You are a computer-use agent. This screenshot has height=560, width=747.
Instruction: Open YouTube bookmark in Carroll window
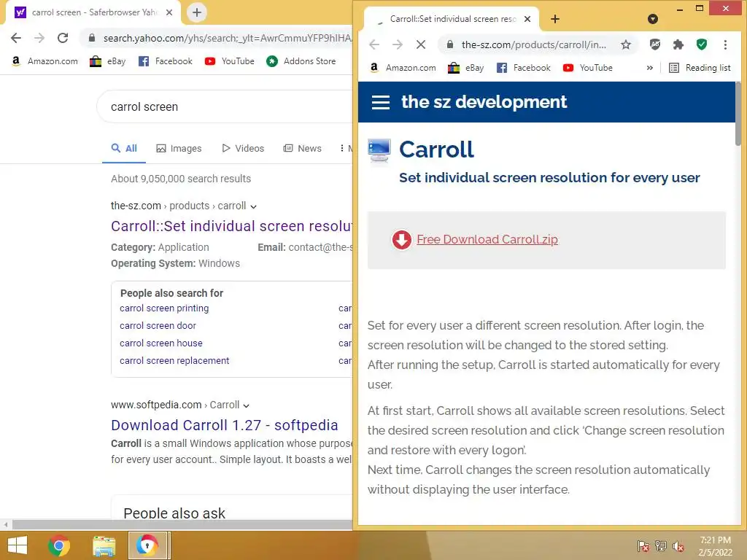point(587,68)
